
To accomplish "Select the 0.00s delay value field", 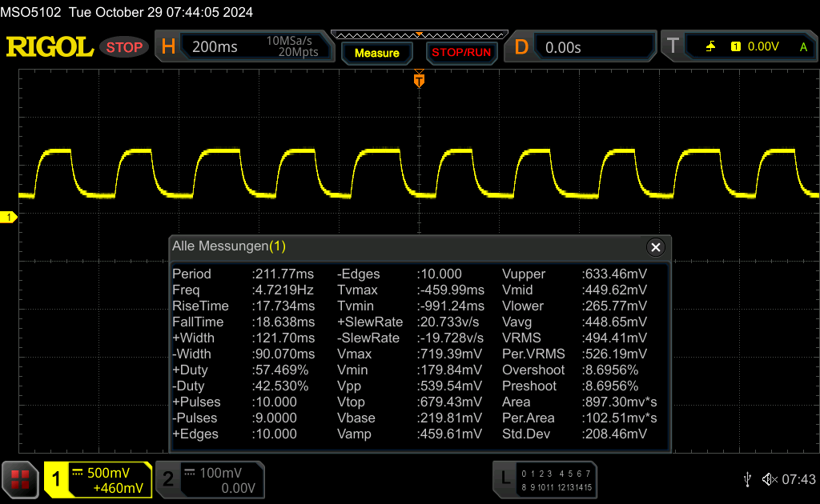I will coord(593,47).
